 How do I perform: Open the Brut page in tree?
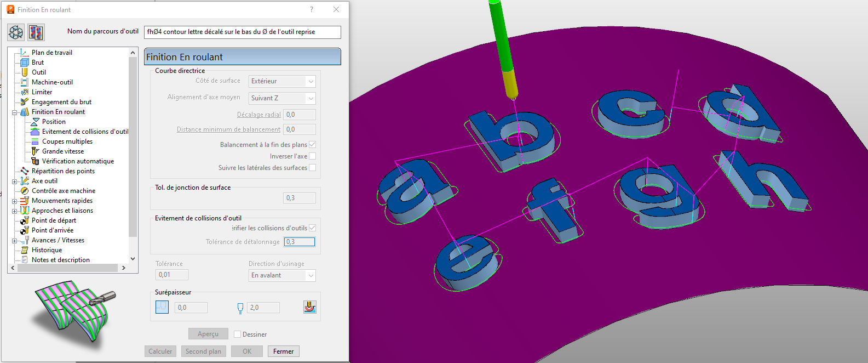coord(37,63)
